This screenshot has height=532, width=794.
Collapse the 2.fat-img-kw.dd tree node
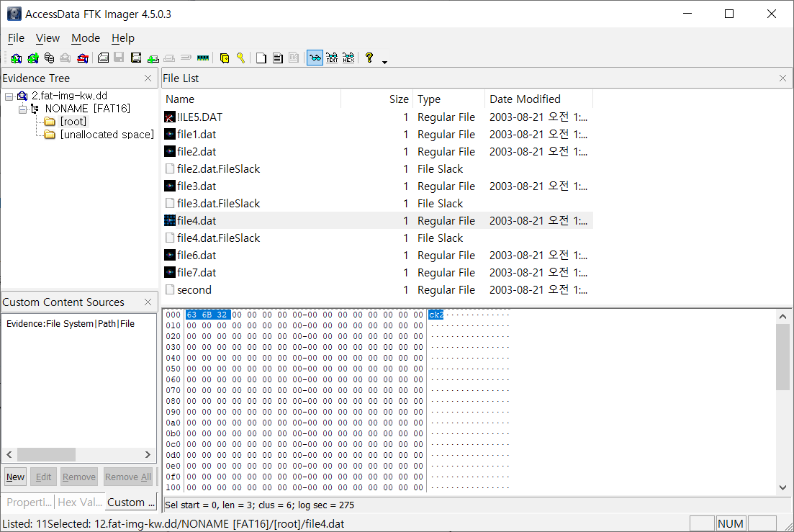[9, 96]
